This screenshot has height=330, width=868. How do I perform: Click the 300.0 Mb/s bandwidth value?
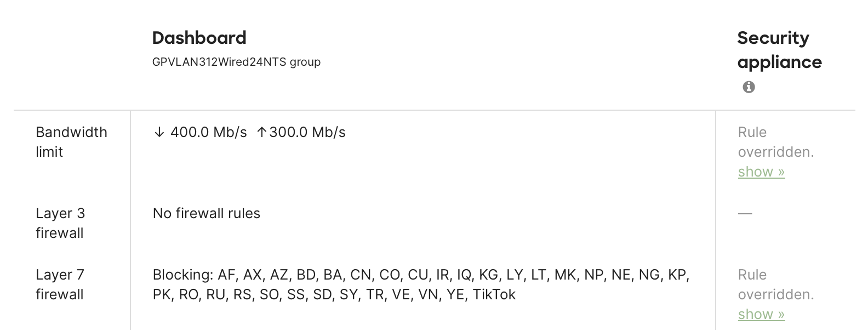[307, 132]
